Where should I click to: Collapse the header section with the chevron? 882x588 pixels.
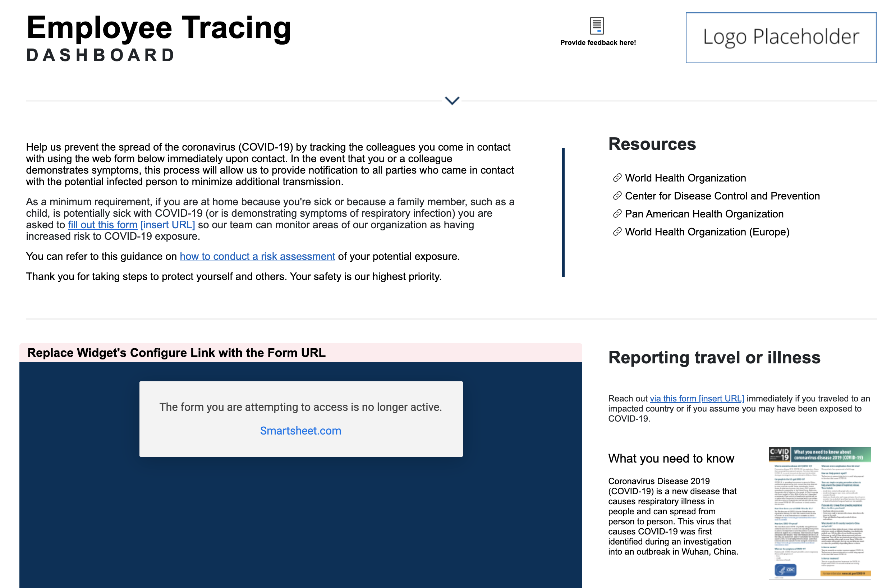tap(452, 101)
